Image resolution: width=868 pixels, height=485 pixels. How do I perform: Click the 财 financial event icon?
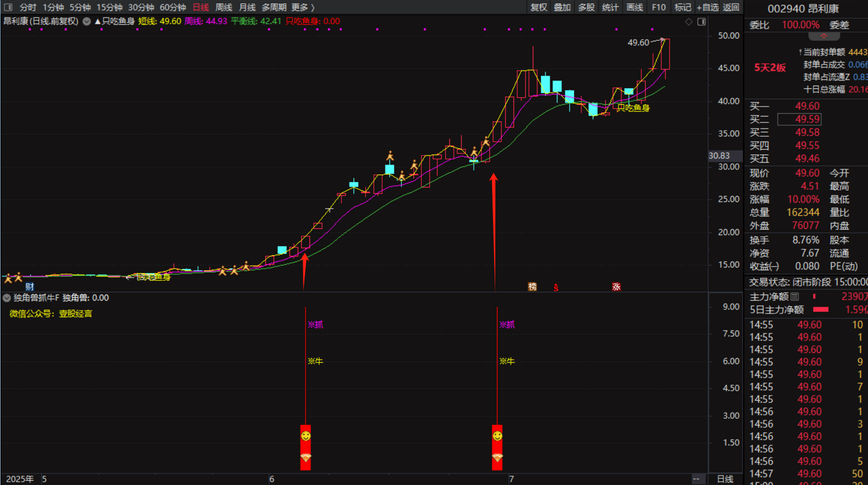pos(30,286)
